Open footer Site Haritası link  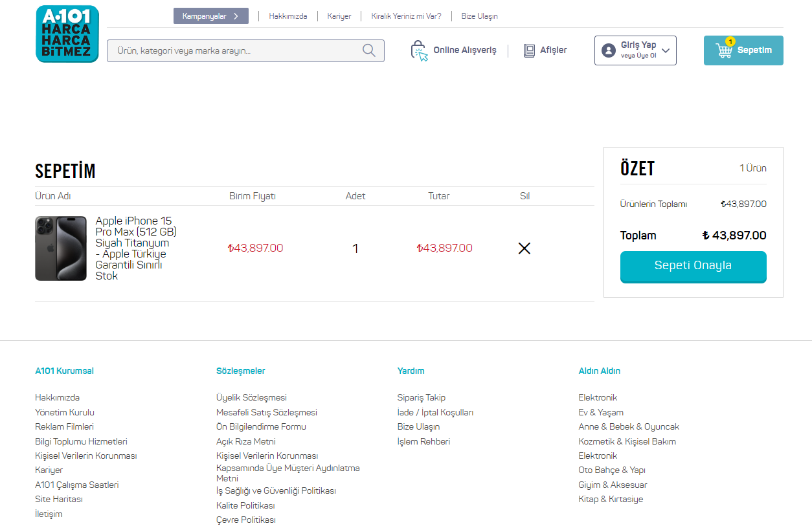(x=59, y=500)
